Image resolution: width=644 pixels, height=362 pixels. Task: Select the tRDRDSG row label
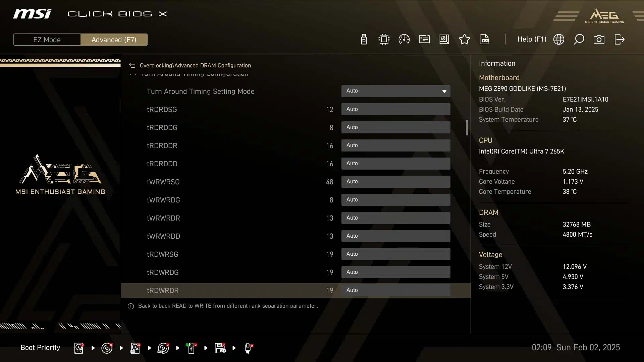coord(162,110)
